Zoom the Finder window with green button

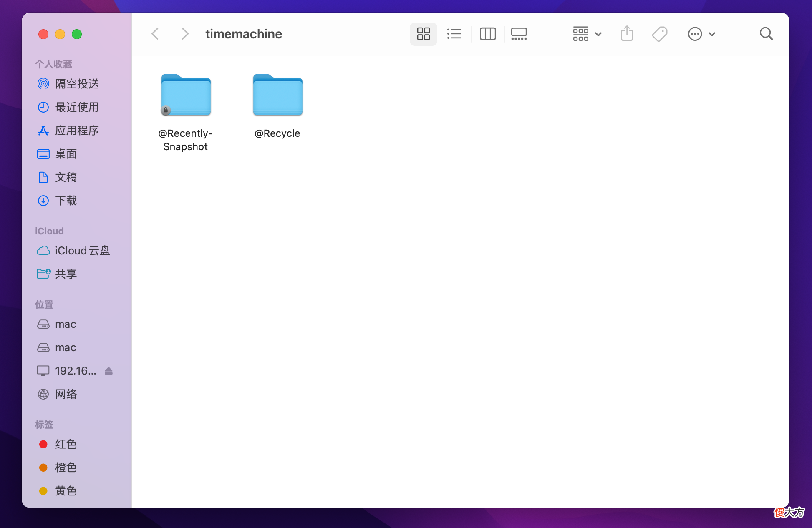(x=77, y=34)
